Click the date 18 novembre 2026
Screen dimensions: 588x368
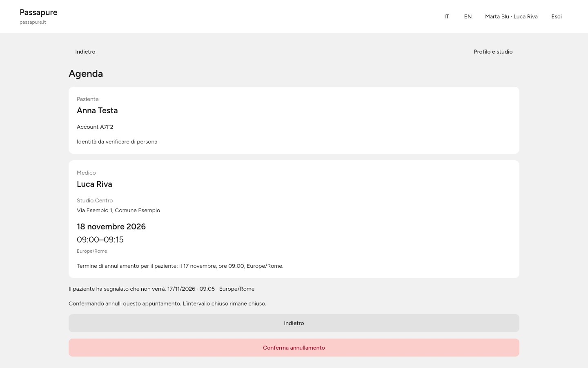pos(111,227)
